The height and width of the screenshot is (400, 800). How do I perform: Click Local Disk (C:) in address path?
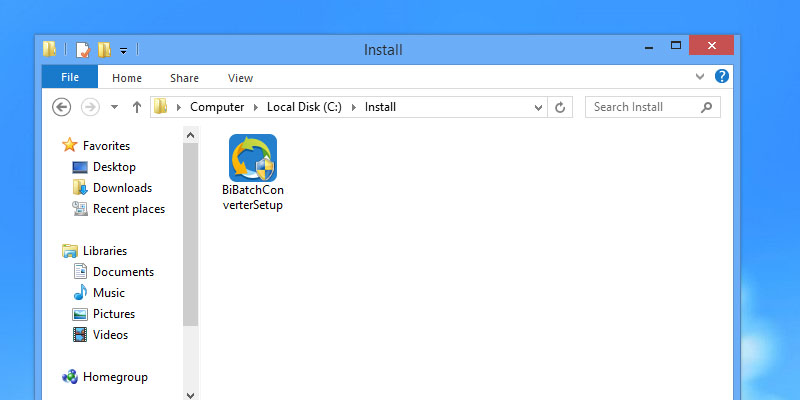point(302,107)
